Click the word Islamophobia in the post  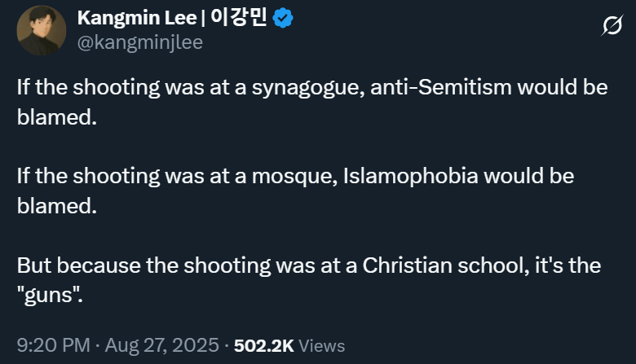coord(412,176)
